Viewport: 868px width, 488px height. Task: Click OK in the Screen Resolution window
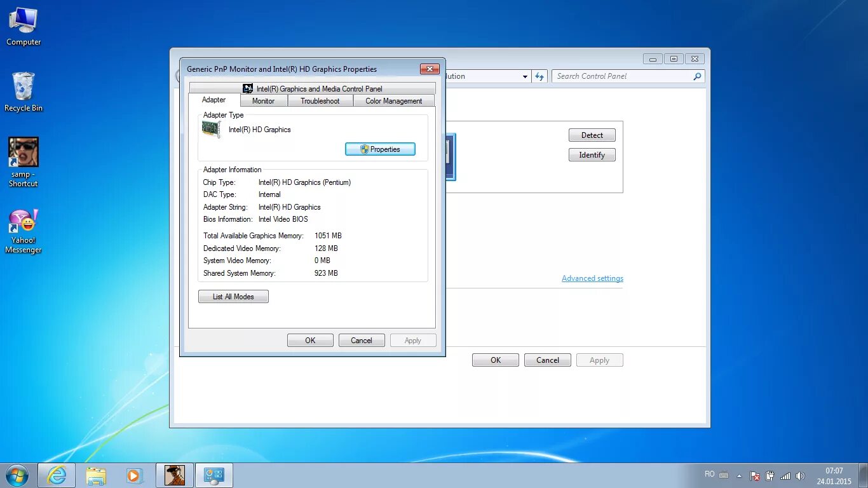click(496, 360)
